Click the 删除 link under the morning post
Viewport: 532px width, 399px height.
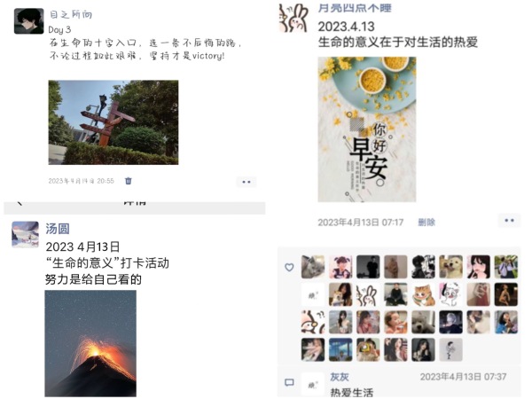pos(426,223)
